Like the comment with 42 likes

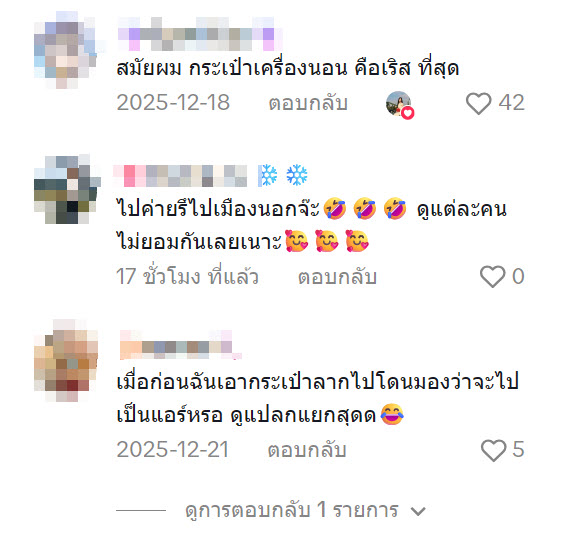pyautogui.click(x=478, y=104)
